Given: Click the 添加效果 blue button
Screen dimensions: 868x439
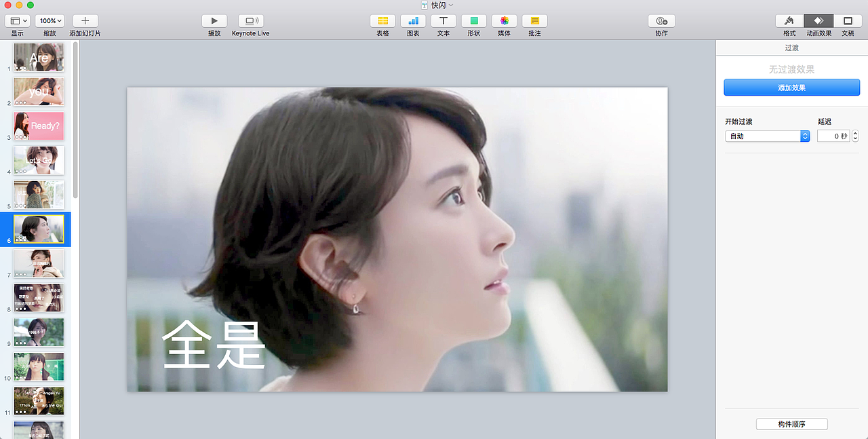Looking at the screenshot, I should point(791,87).
